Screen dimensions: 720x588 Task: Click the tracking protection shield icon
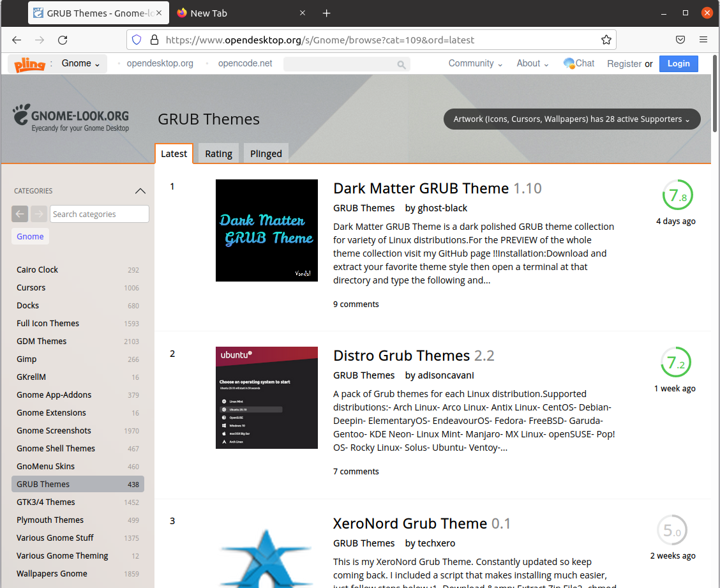(136, 39)
